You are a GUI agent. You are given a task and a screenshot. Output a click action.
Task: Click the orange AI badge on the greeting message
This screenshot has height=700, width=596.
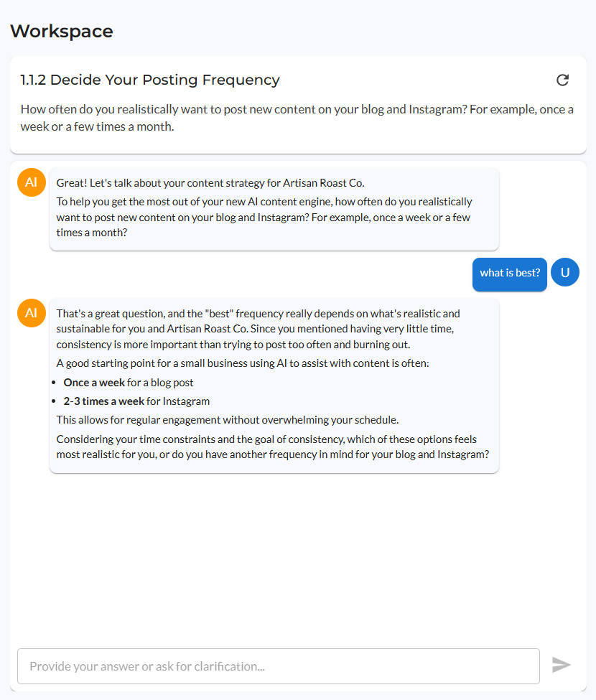pyautogui.click(x=31, y=182)
